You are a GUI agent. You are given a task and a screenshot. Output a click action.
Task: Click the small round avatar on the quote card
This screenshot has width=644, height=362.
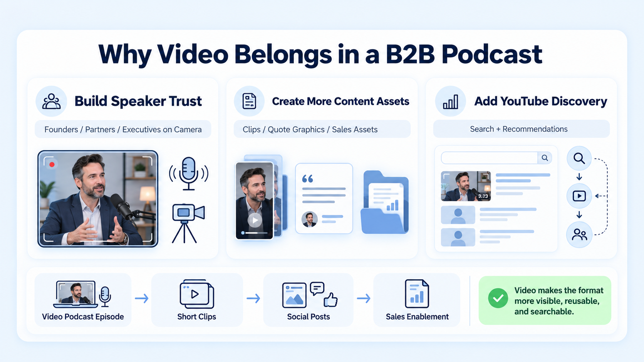309,219
